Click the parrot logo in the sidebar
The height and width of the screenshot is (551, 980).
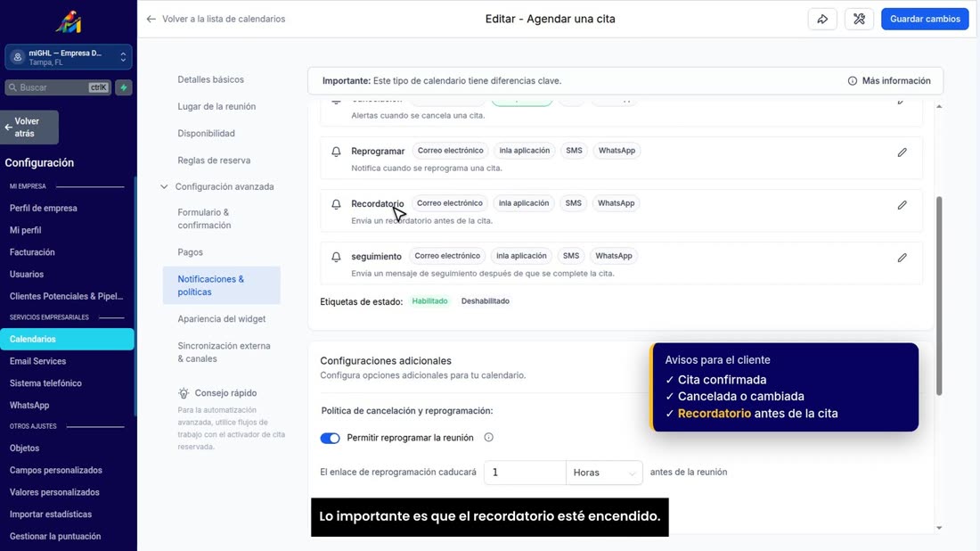point(68,22)
